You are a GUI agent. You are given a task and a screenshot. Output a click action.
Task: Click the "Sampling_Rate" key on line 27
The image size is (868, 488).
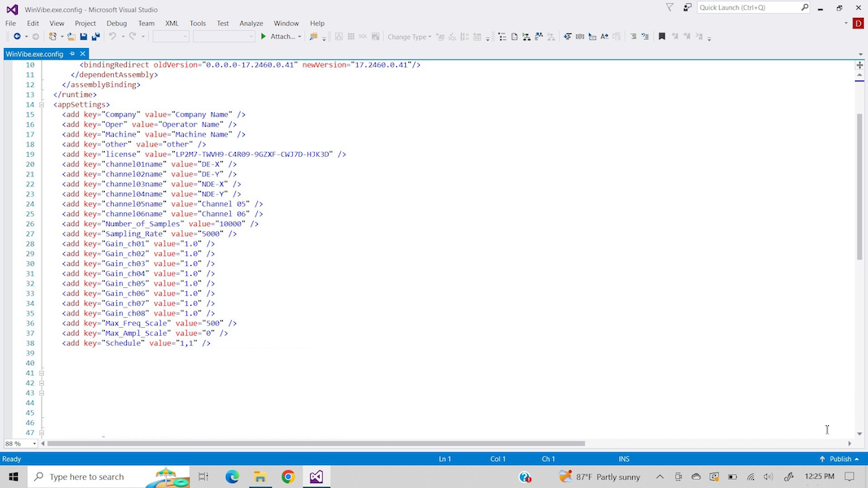134,234
